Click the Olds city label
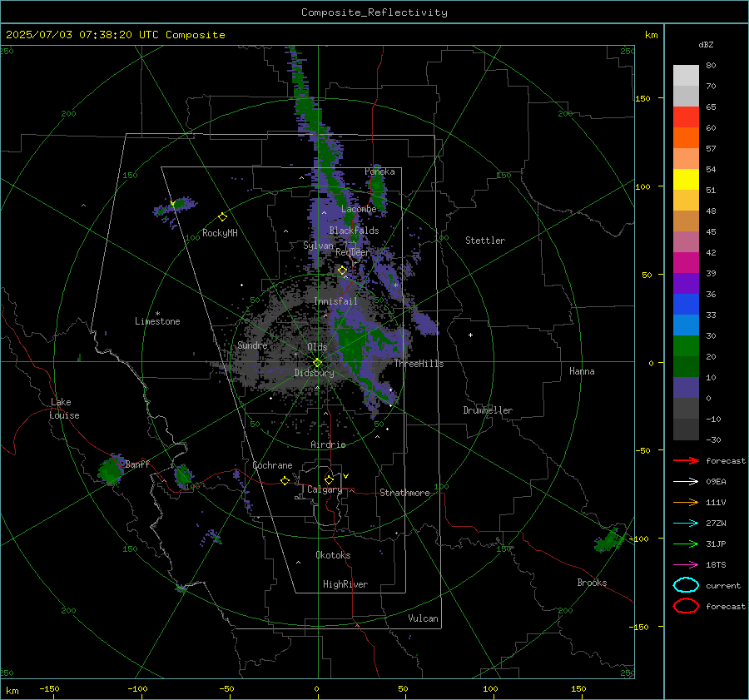The width and height of the screenshot is (749, 700). (x=317, y=347)
